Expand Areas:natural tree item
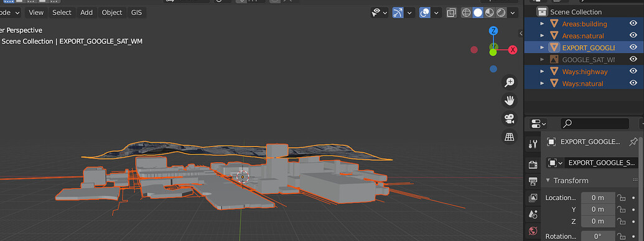This screenshot has height=241, width=644. (x=542, y=35)
